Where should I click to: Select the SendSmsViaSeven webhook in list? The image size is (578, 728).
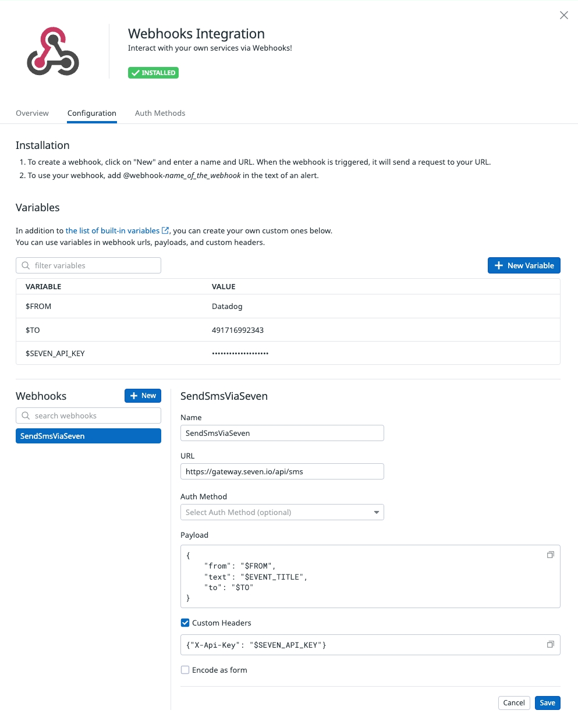[88, 436]
